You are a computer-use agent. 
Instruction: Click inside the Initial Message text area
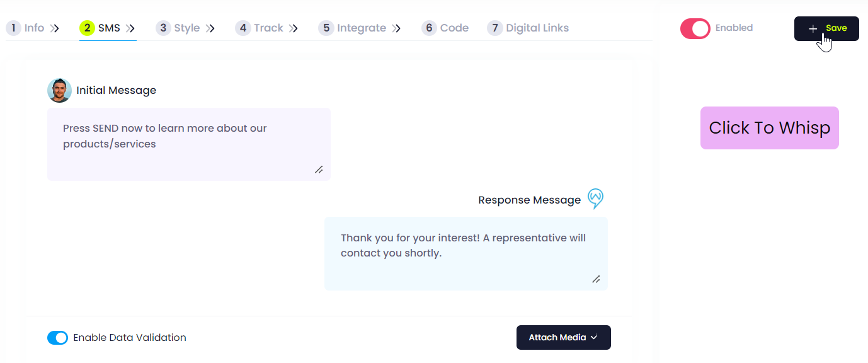(189, 144)
